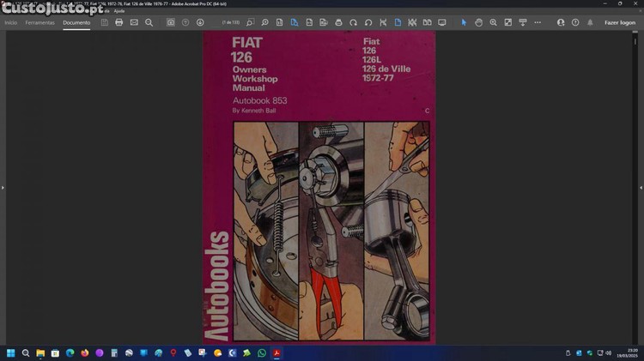Go to the next page with the down arrow
This screenshot has height=361, width=644.
click(x=200, y=22)
